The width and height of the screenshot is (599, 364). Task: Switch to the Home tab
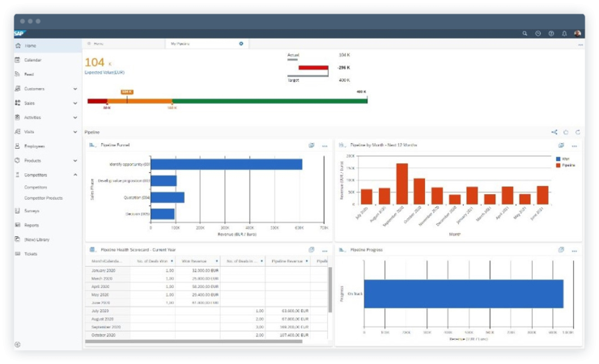(98, 44)
